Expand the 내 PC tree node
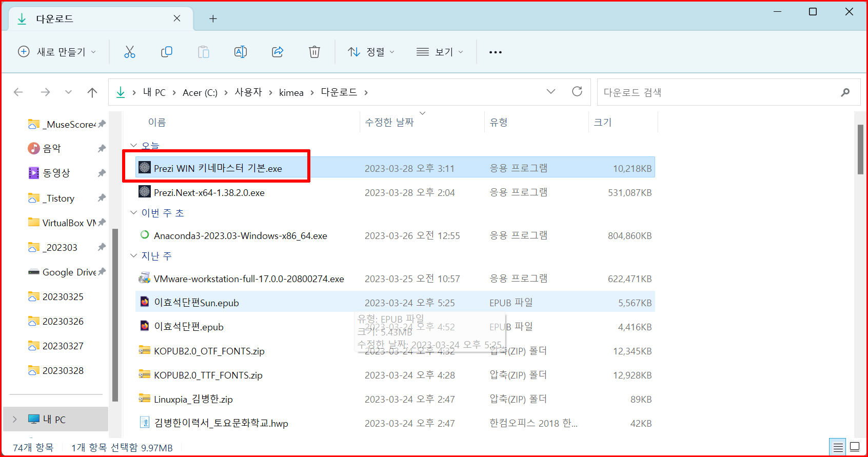The height and width of the screenshot is (457, 868). [x=14, y=419]
